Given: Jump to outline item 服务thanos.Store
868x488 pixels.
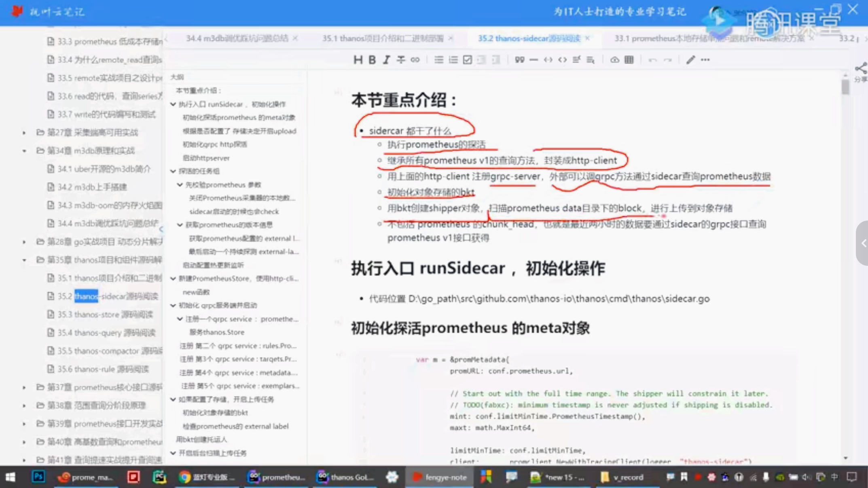Looking at the screenshot, I should [x=217, y=332].
